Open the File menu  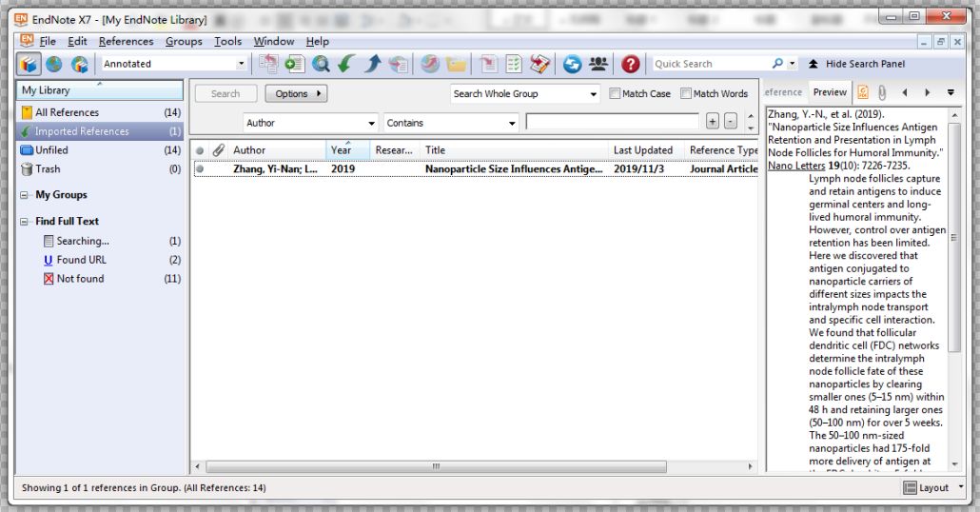[48, 41]
